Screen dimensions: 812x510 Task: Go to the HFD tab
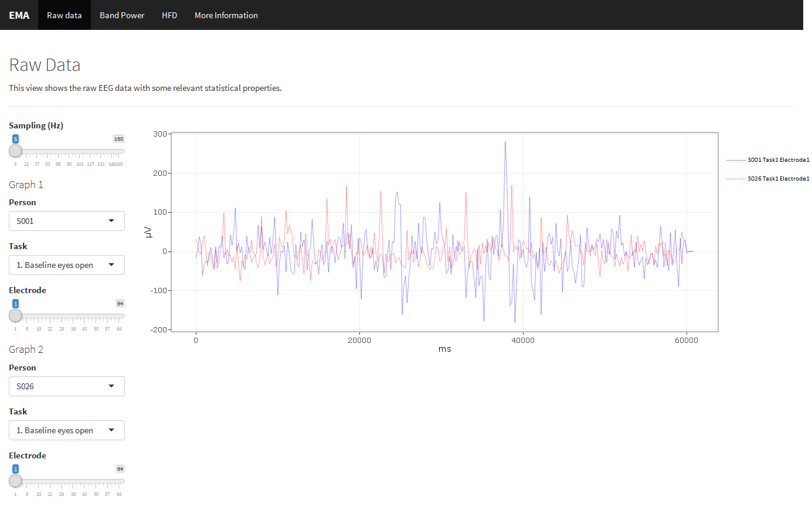169,15
